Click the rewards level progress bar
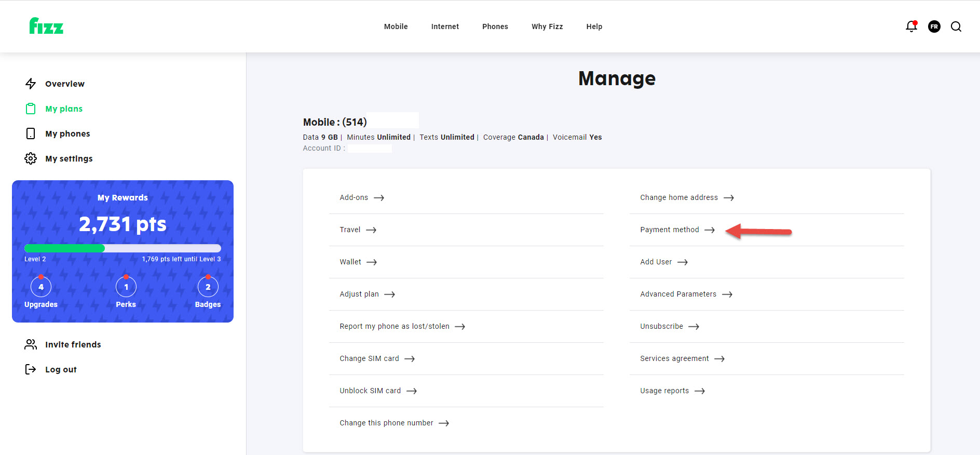The width and height of the screenshot is (980, 455). coord(122,248)
